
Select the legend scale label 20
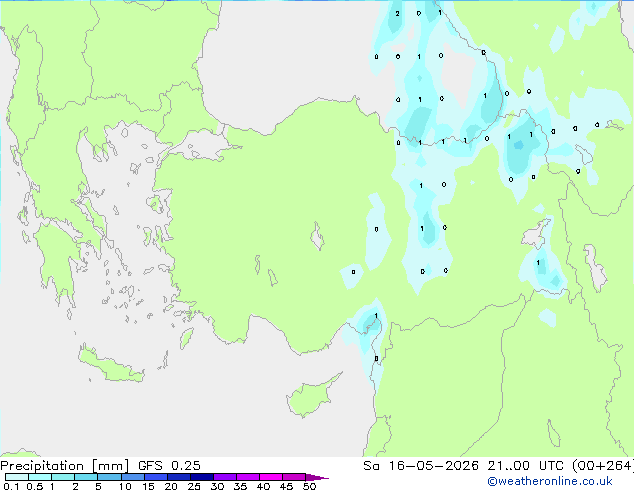(x=171, y=486)
